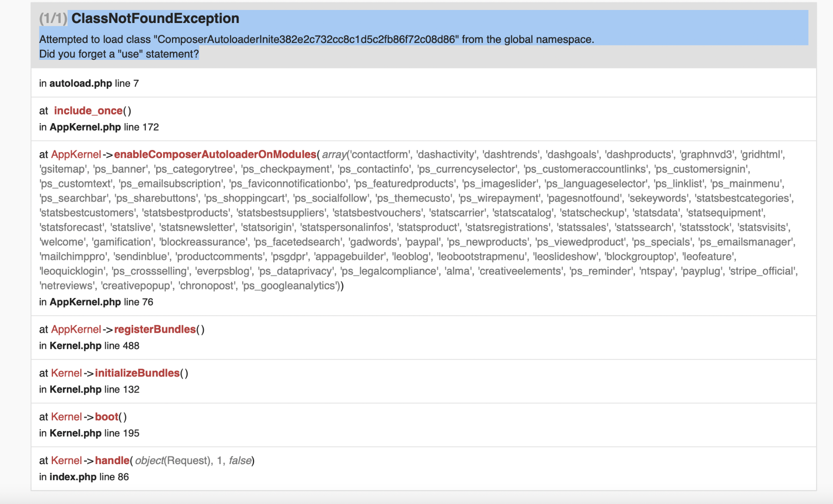This screenshot has height=504, width=833.
Task: Click "in AppKernel.php line 76" text
Action: pyautogui.click(x=96, y=302)
